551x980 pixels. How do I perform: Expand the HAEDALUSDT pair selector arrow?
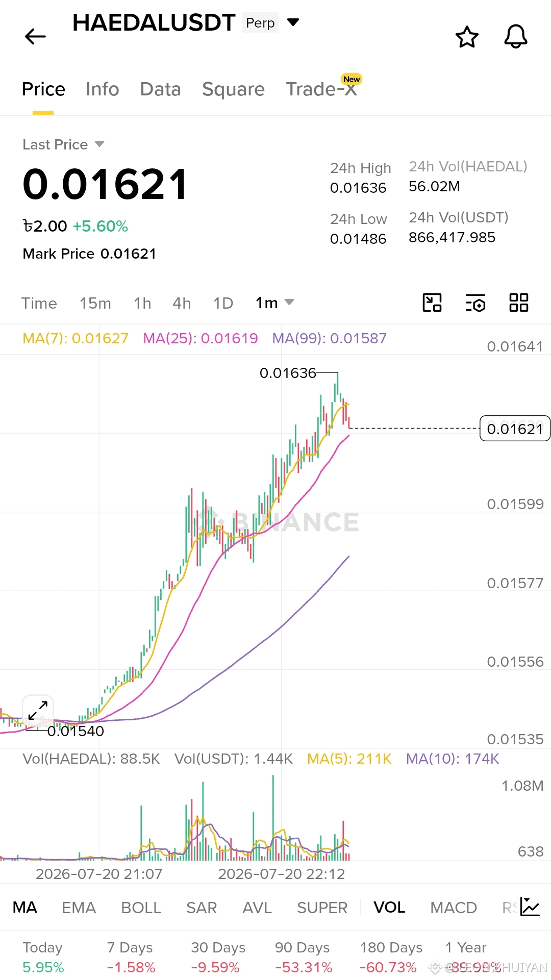click(293, 22)
